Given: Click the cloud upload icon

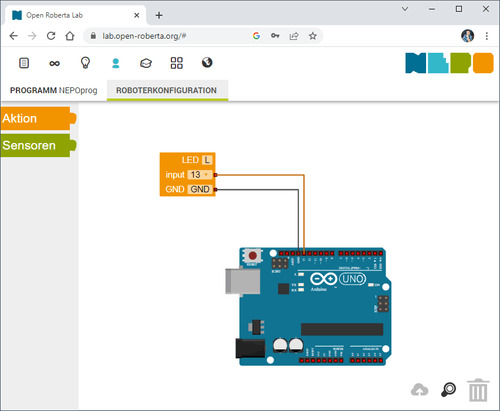Looking at the screenshot, I should click(420, 390).
